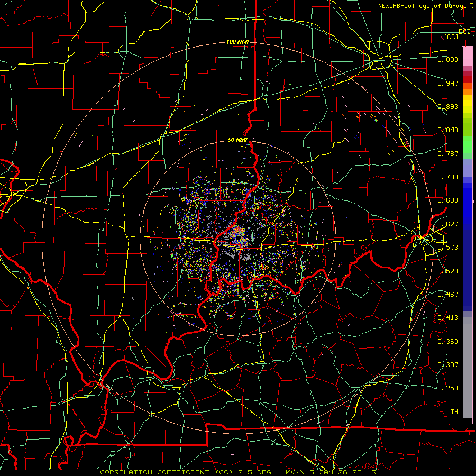Viewport: 476px width, 476px height.
Task: Click the 0.467 scale value
Action: point(448,295)
